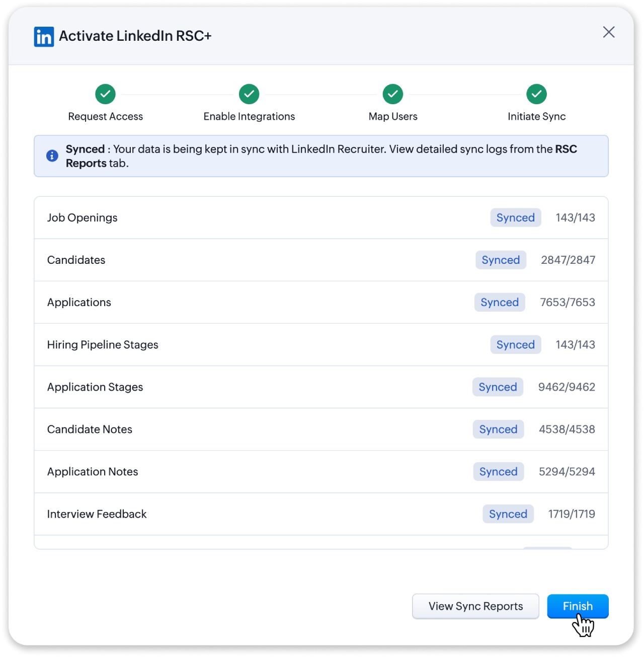
Task: Click the 9462/9462 Application Stages count
Action: [x=567, y=387]
